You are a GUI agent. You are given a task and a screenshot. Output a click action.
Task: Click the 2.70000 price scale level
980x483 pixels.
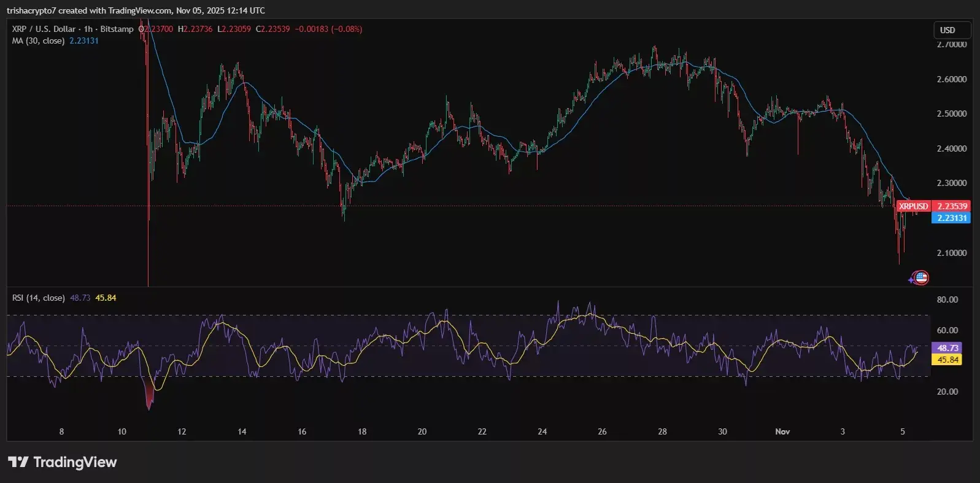click(951, 45)
